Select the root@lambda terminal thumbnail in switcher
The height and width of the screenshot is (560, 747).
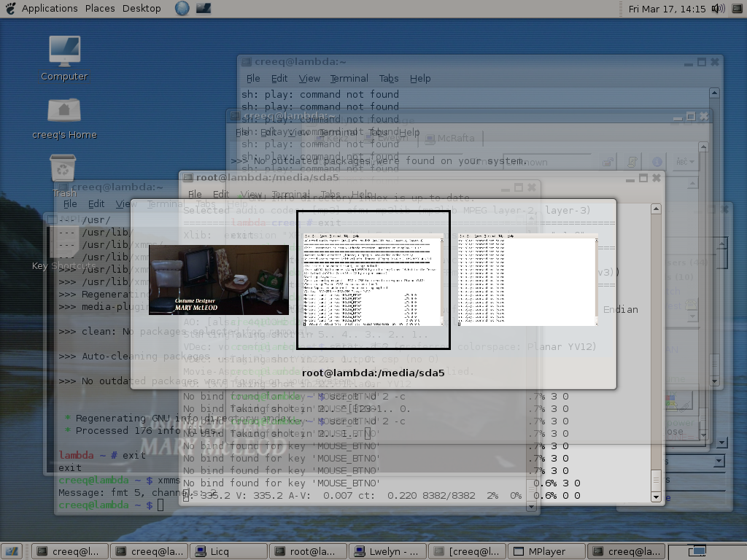click(x=373, y=280)
